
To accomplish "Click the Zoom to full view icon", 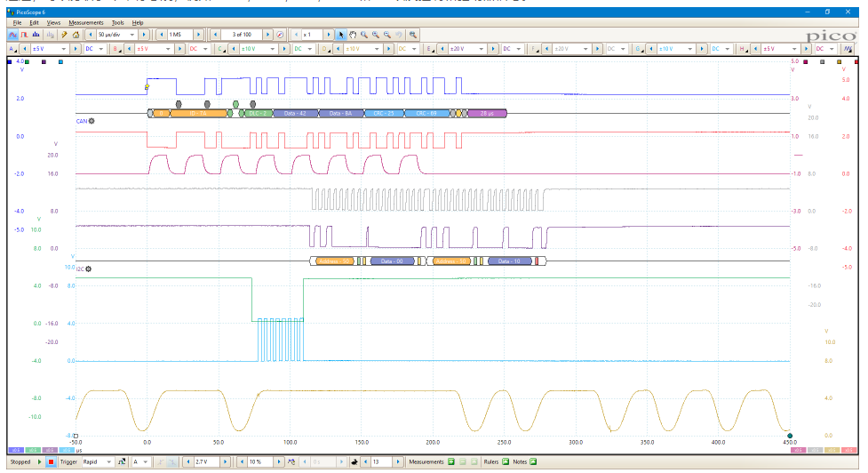I will point(413,35).
